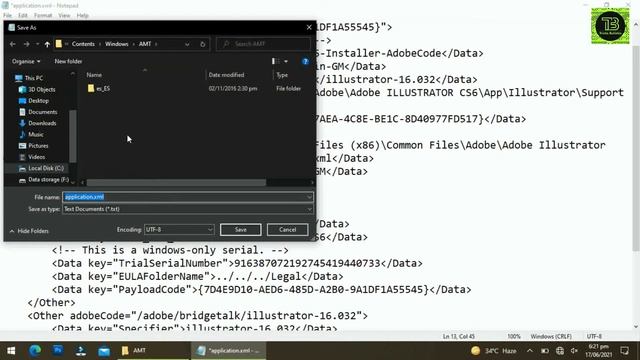This screenshot has height=360, width=640.
Task: Select Videos in navigation pane
Action: [x=36, y=157]
